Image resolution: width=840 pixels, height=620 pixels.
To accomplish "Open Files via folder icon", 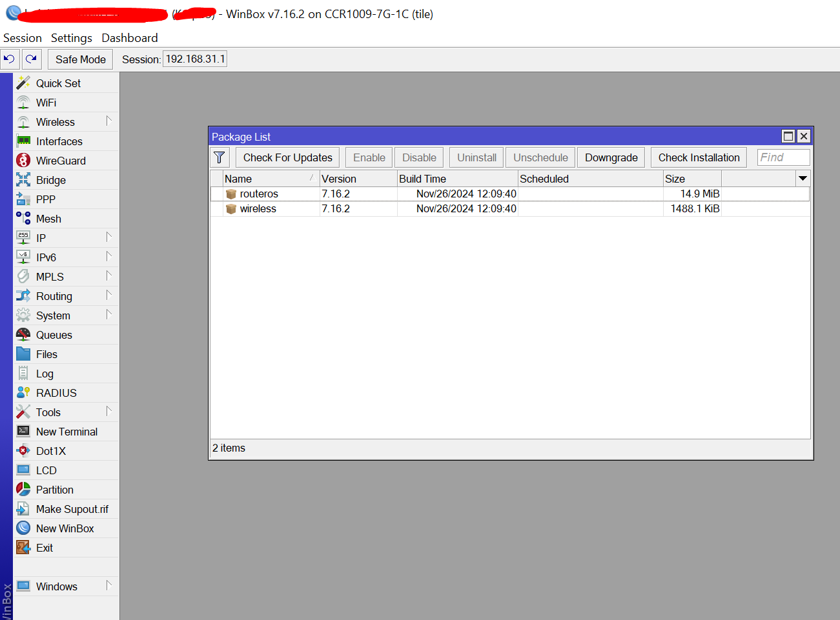I will click(x=23, y=354).
